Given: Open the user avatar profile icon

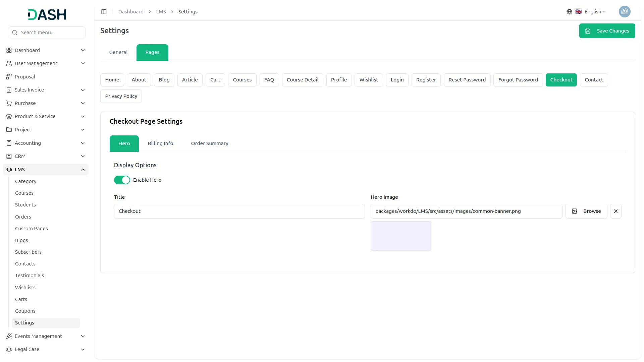Looking at the screenshot, I should coord(624,12).
